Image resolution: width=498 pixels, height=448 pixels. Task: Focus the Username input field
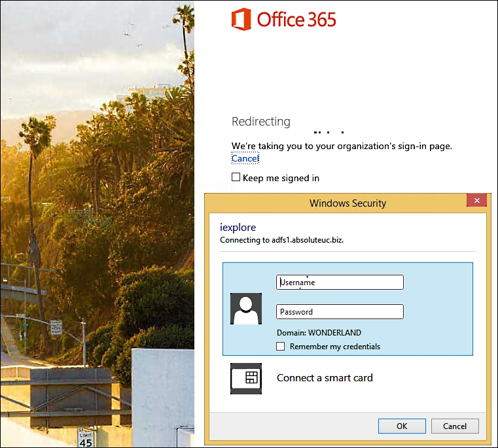(x=340, y=283)
